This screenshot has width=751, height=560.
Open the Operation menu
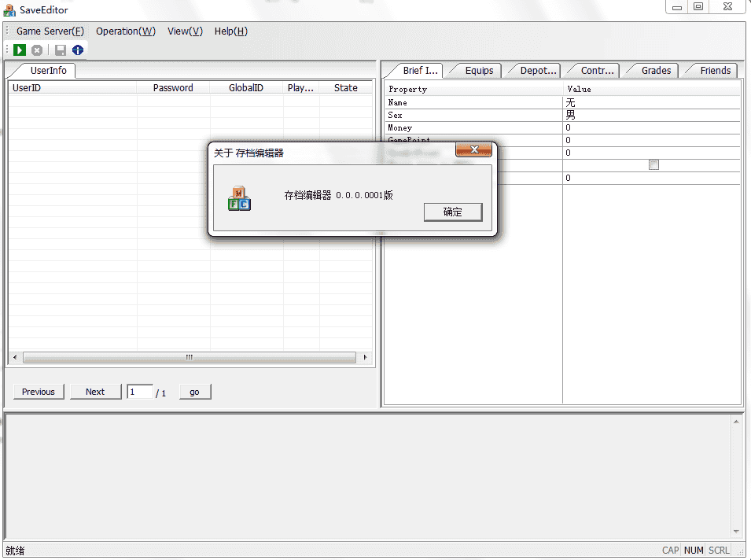[x=125, y=31]
